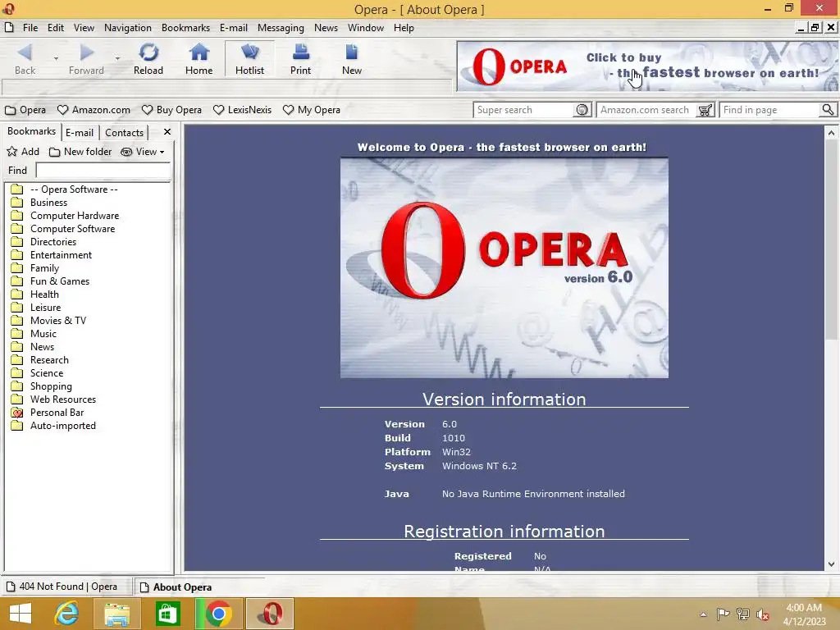Click the page scrollbar up arrow

[831, 132]
